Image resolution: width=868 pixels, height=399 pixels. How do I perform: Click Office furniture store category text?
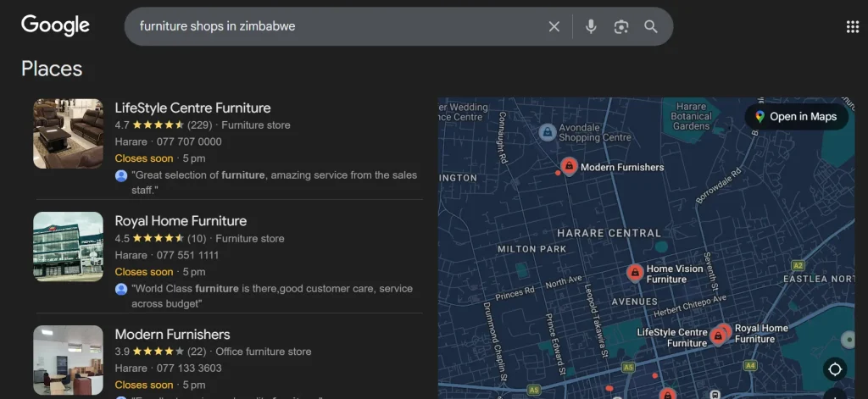[x=264, y=352]
